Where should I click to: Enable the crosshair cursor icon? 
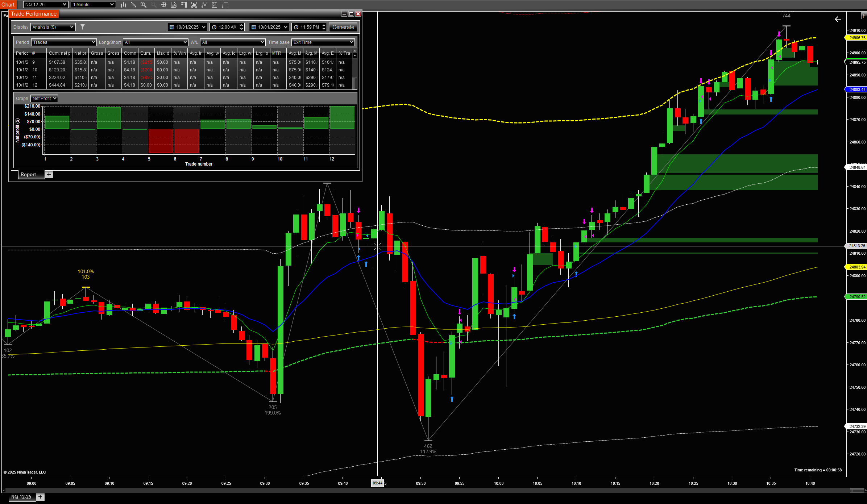[x=163, y=5]
